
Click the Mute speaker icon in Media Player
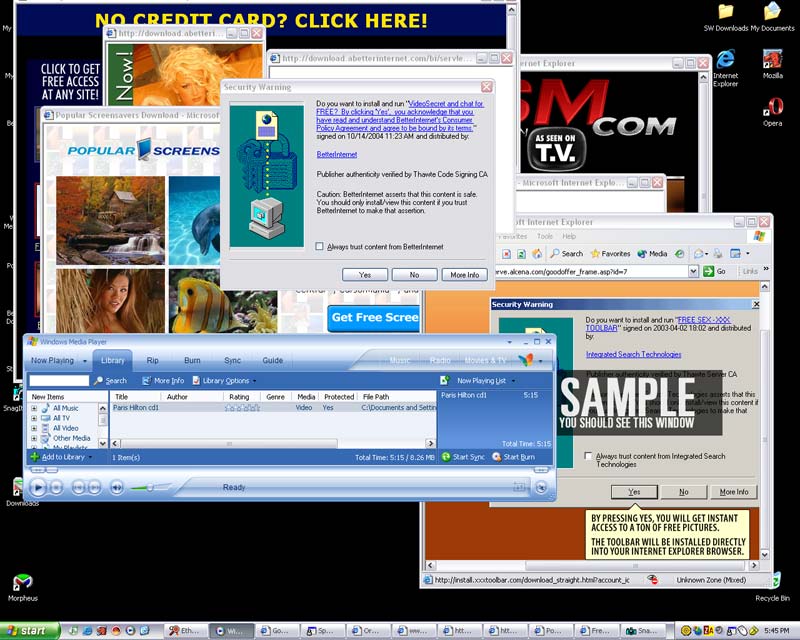117,488
